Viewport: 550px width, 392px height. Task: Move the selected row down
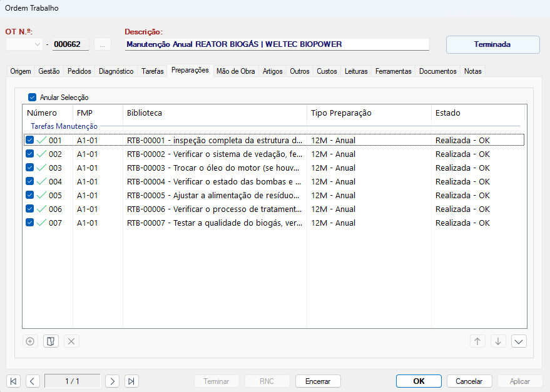(497, 341)
